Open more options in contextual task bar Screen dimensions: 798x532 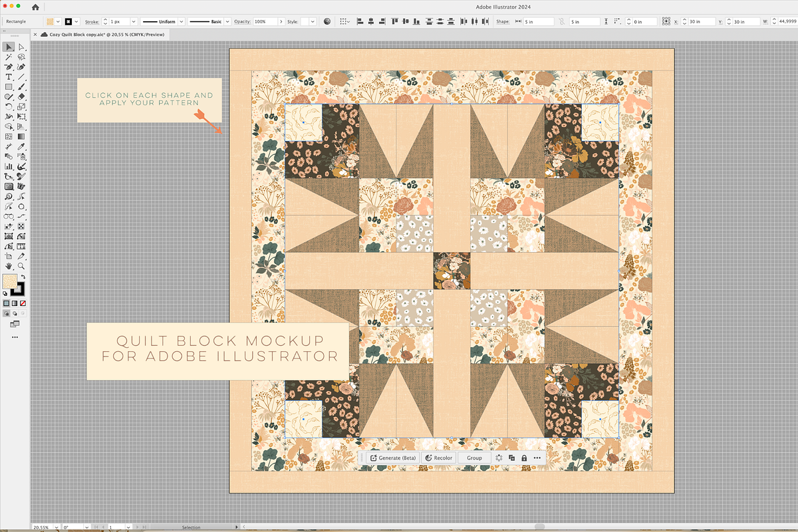[x=537, y=458]
